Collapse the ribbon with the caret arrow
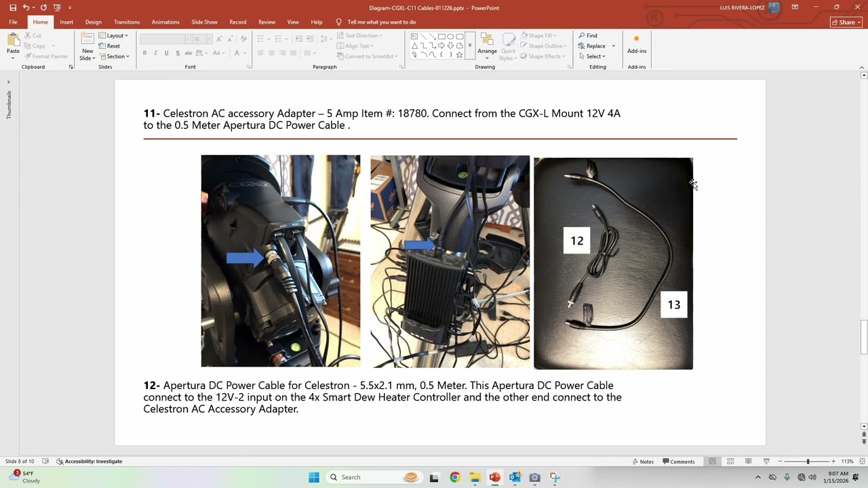Viewport: 868px width, 488px height. [x=862, y=67]
